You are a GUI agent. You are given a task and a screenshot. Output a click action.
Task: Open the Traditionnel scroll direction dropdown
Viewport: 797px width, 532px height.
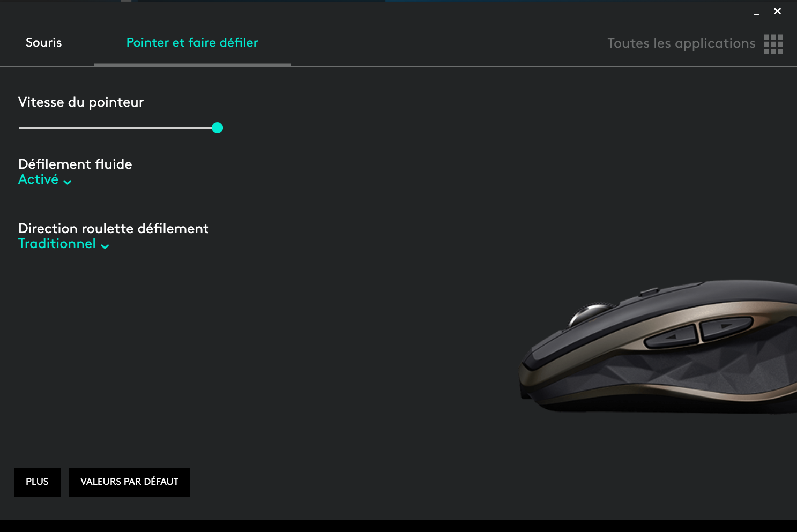click(x=64, y=244)
